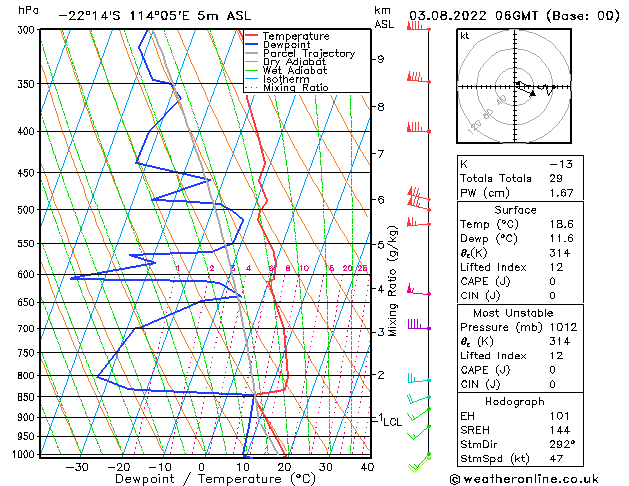Click the 850 hPa pressure axis label

27,397
